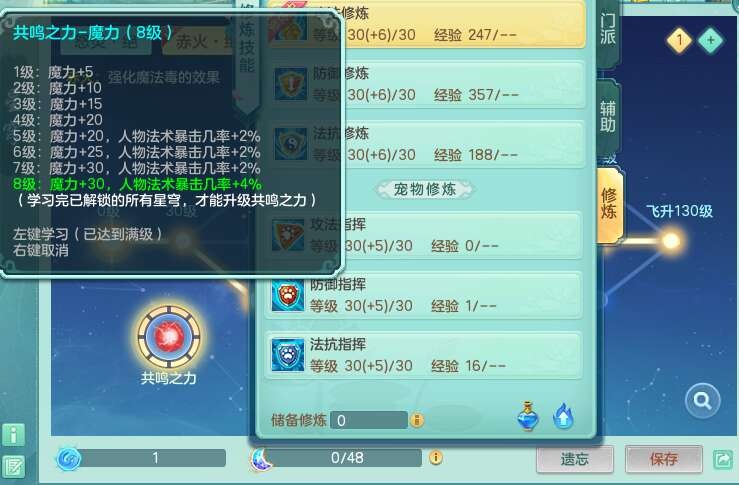The height and width of the screenshot is (485, 739).
Task: Click info icon beside 储备修炼 field
Action: (417, 419)
